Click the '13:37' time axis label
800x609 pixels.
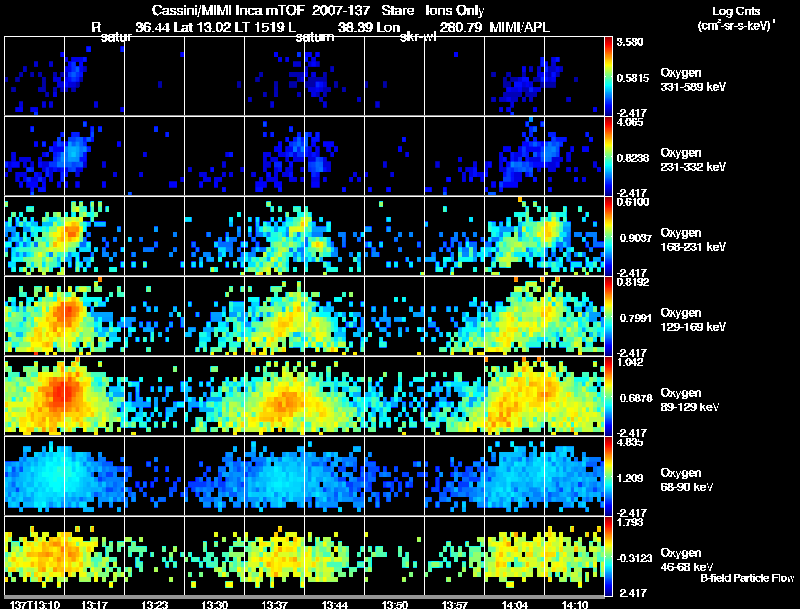click(274, 605)
